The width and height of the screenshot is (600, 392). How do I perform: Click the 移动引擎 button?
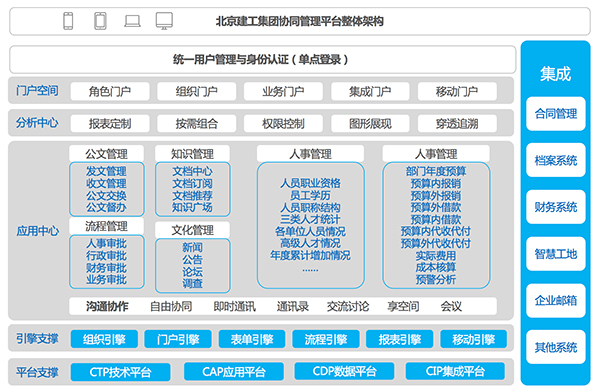coord(474,339)
